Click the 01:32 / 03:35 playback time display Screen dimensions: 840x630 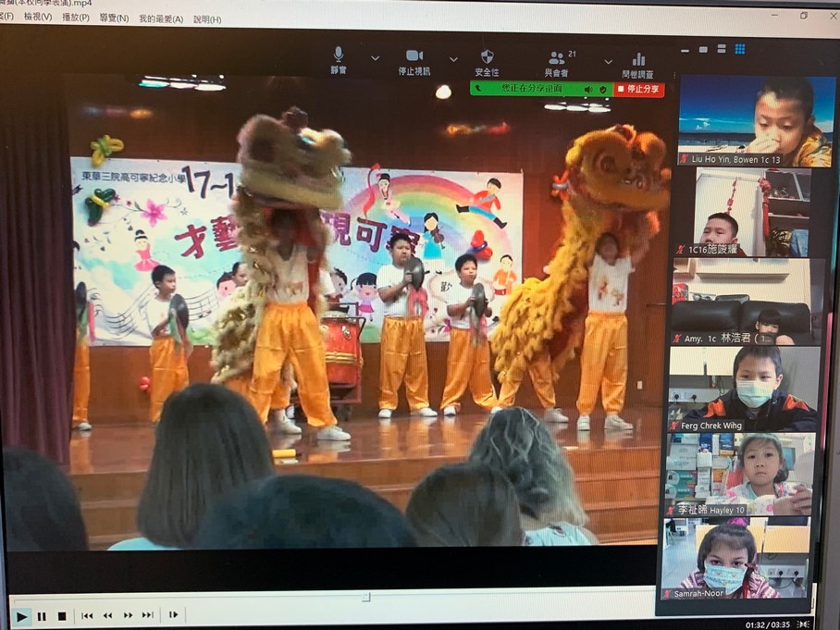(768, 624)
